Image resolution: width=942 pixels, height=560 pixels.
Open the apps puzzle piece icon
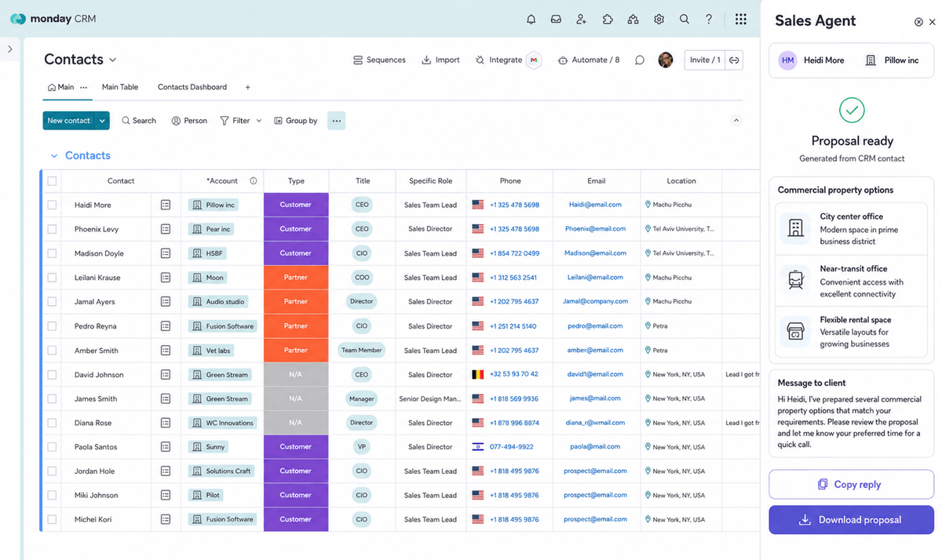pos(608,19)
